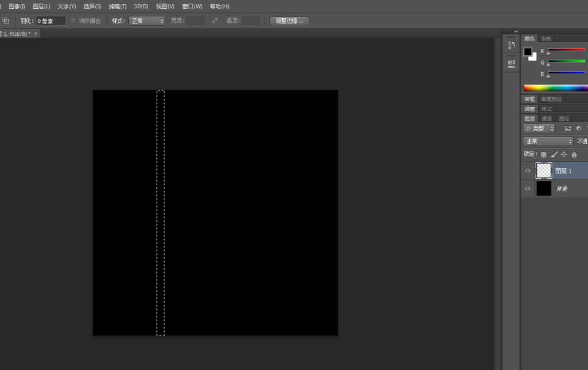Screen dimensions: 588x370
Task: Click the pixel layer filter icon
Action: 568,129
